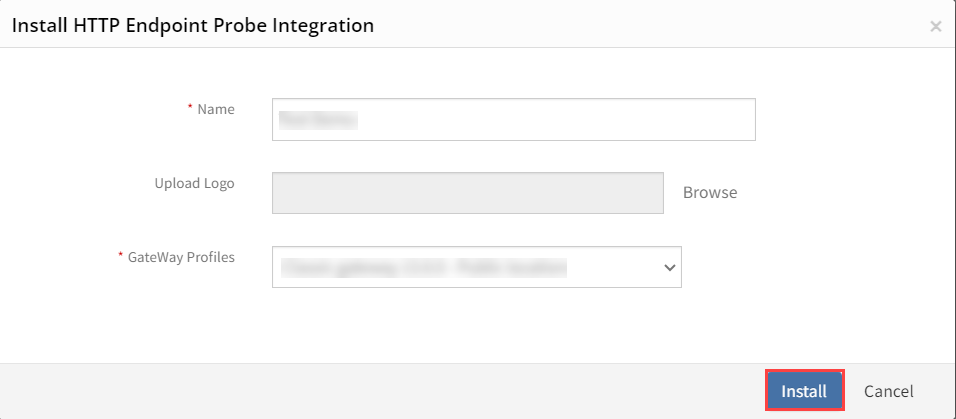Viewport: 956px width, 419px height.
Task: Click Browse to choose a logo
Action: (x=710, y=193)
